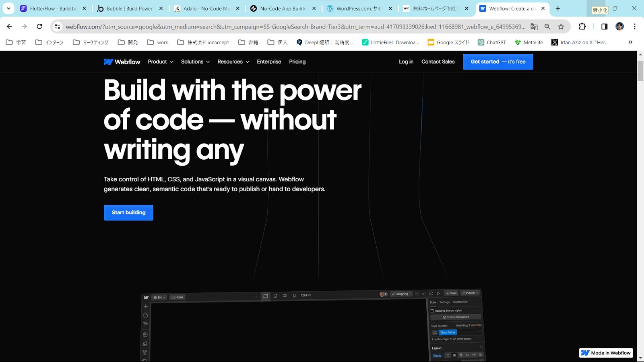Switch to the WordPress.com browser tab
This screenshot has height=362, width=644.
[359, 8]
